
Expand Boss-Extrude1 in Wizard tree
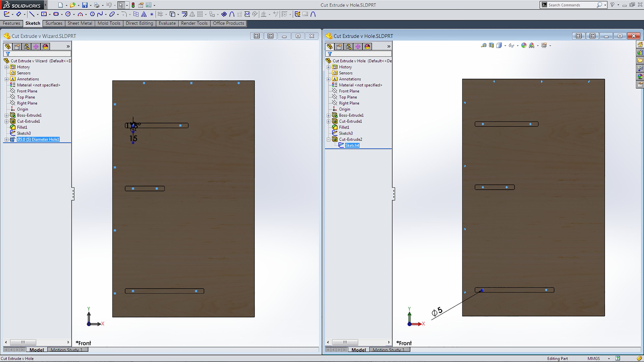click(x=6, y=115)
